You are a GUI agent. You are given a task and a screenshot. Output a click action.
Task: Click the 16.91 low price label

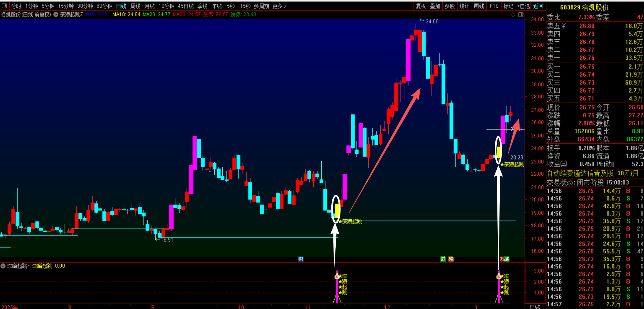click(x=167, y=240)
